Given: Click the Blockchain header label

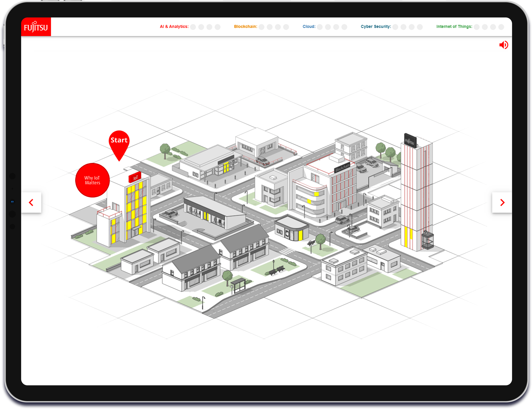Looking at the screenshot, I should (245, 27).
